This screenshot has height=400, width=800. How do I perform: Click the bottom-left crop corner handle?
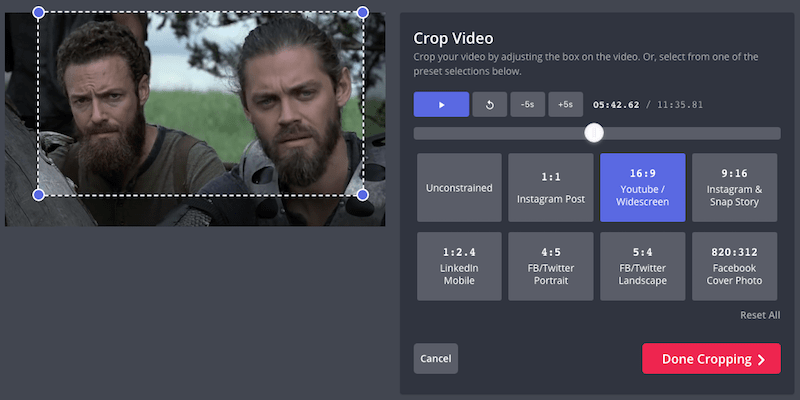pyautogui.click(x=38, y=195)
